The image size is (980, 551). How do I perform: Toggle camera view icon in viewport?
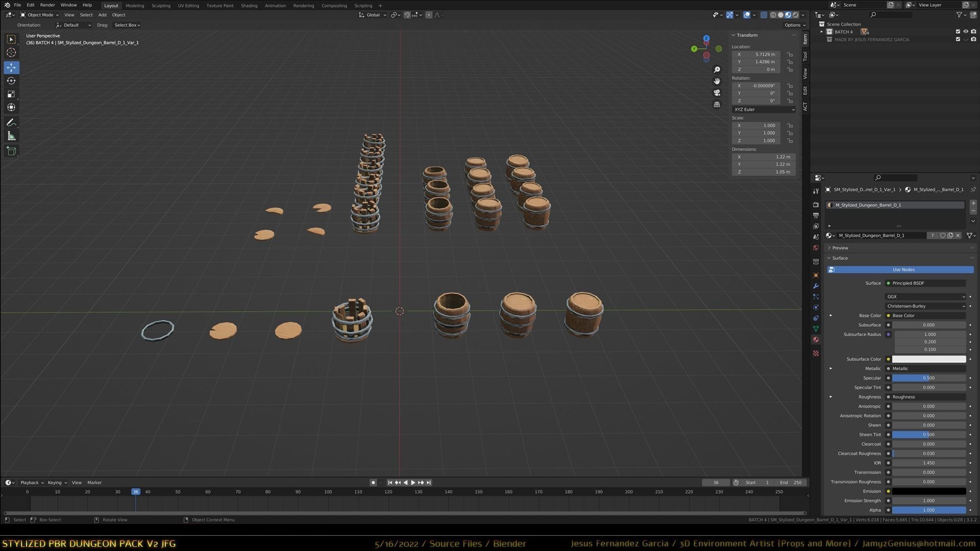pos(717,93)
